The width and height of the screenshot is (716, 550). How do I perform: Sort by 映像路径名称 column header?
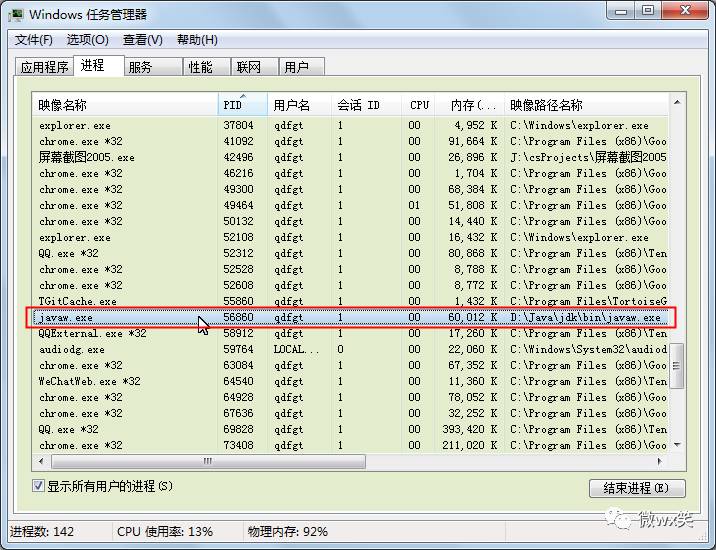[x=587, y=105]
